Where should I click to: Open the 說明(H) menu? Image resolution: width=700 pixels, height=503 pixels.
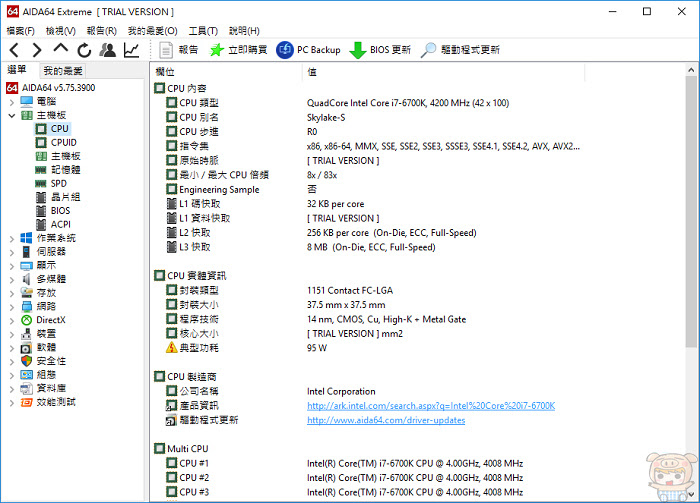pos(244,31)
